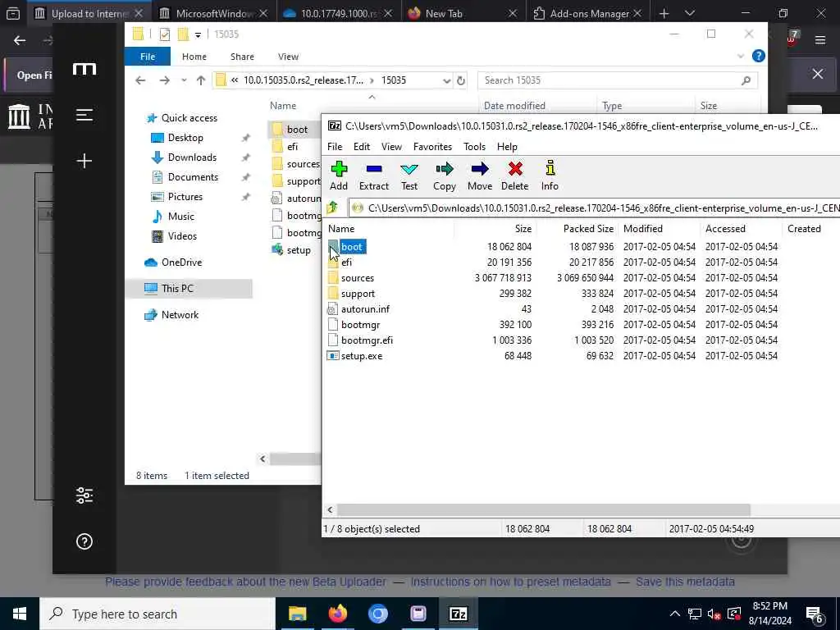The height and width of the screenshot is (630, 840).
Task: Click the Add button in 7-Zip toolbar
Action: [x=339, y=176]
